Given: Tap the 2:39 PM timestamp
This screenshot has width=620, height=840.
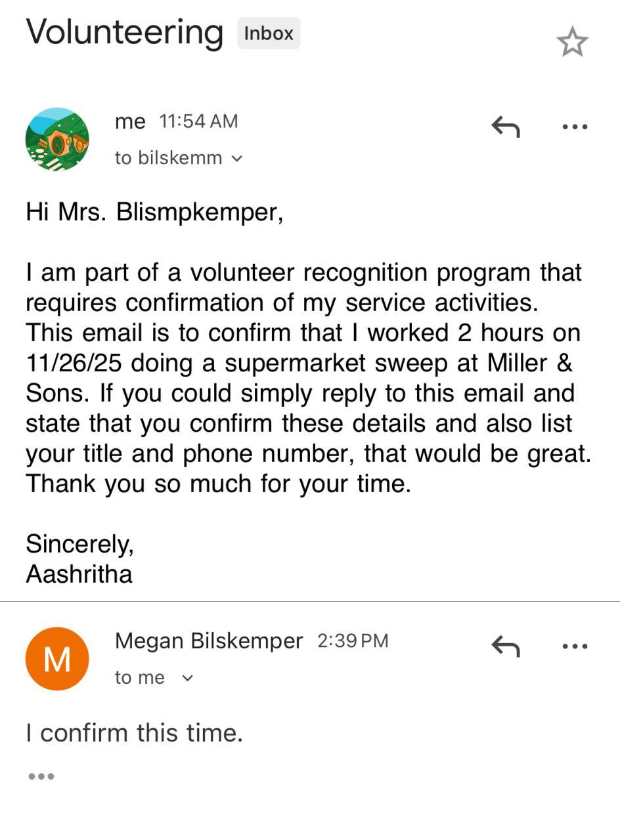Looking at the screenshot, I should click(353, 640).
